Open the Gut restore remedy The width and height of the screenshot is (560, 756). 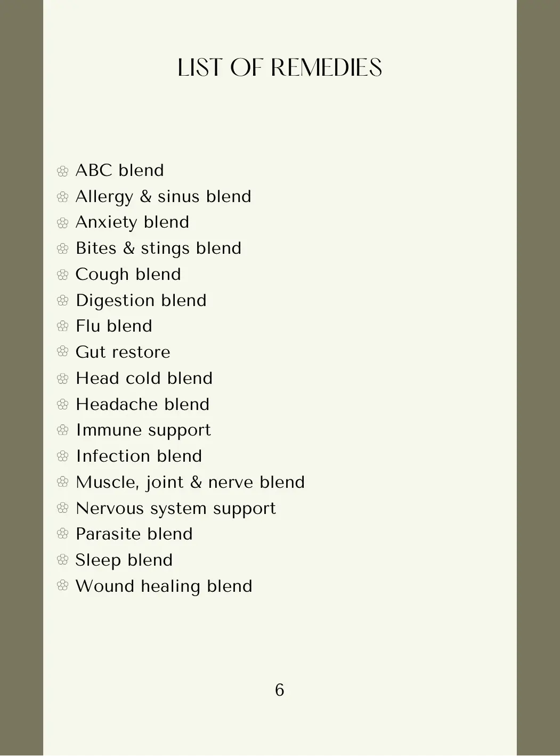123,352
